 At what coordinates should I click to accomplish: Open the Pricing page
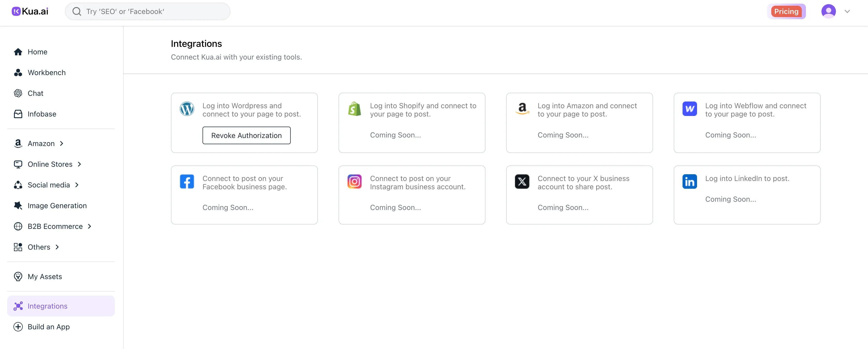(787, 11)
